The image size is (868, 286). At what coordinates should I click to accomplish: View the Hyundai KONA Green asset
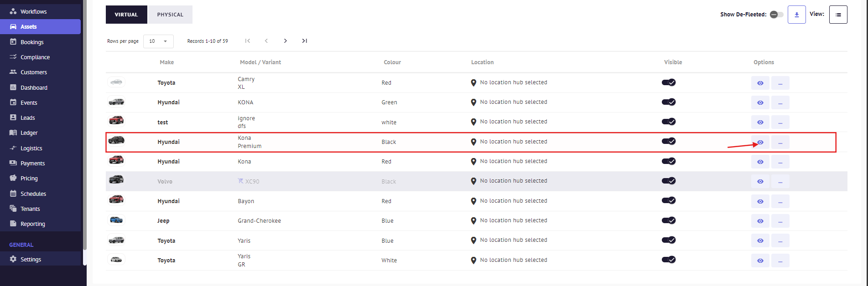760,102
